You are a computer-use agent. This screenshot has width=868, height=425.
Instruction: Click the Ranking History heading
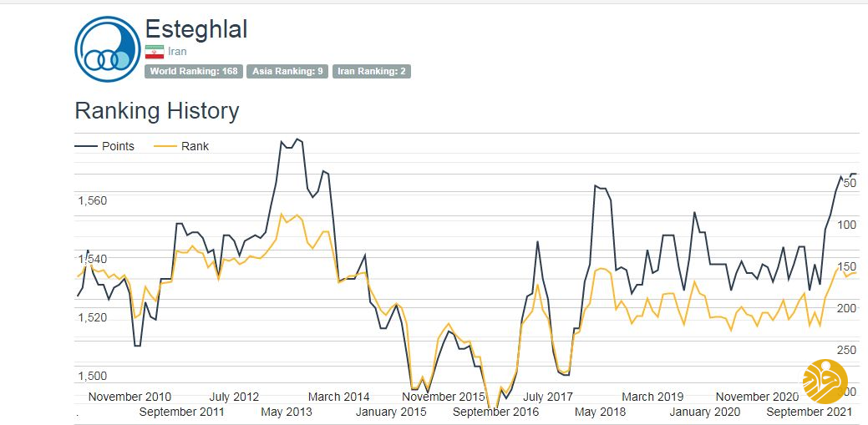coord(157,111)
